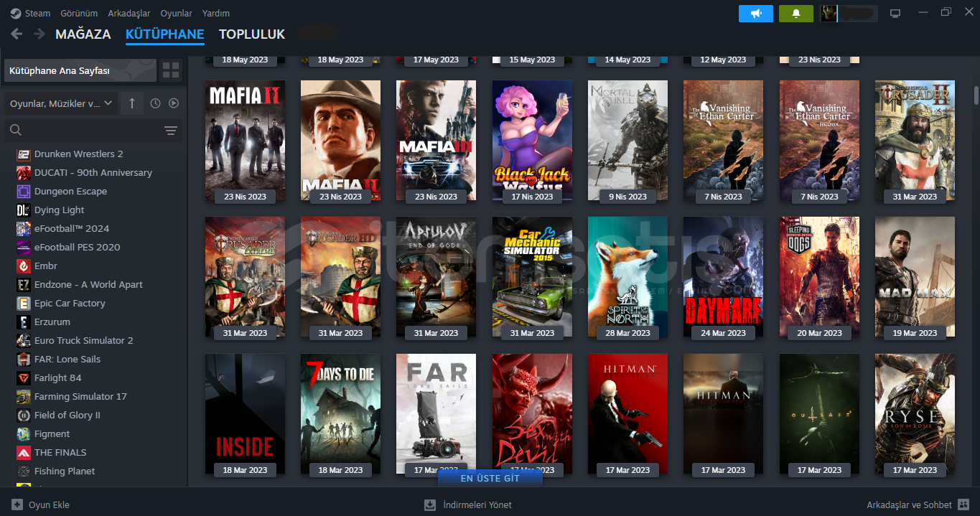This screenshot has height=516, width=980.
Task: Click the EN ÜSTE GİT button
Action: tap(490, 478)
